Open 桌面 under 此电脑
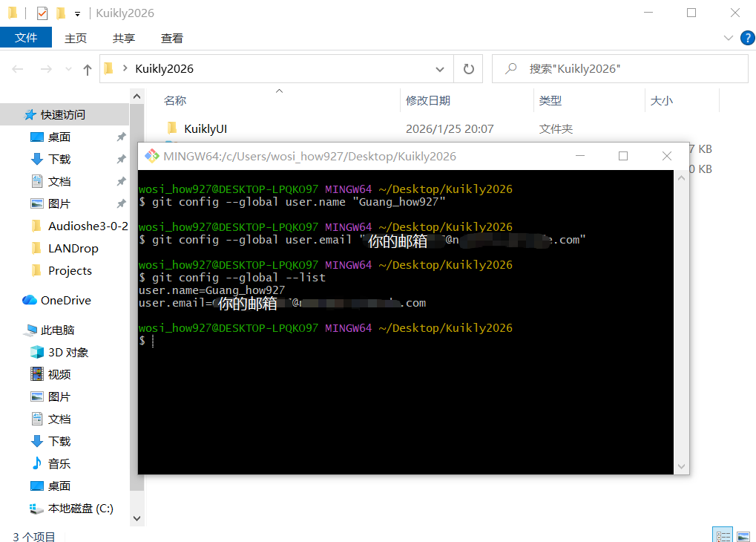Screen dimensions: 756x542 59,486
